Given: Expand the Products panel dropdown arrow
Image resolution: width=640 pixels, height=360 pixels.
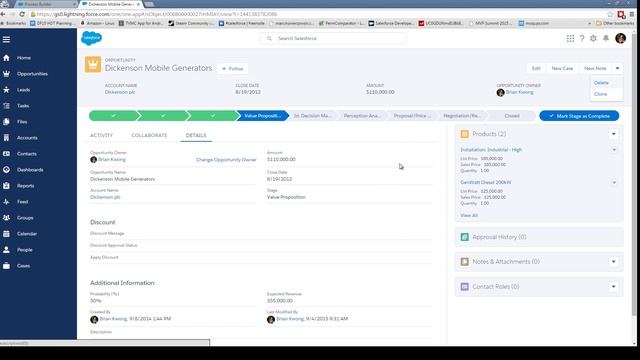Looking at the screenshot, I should tap(613, 134).
